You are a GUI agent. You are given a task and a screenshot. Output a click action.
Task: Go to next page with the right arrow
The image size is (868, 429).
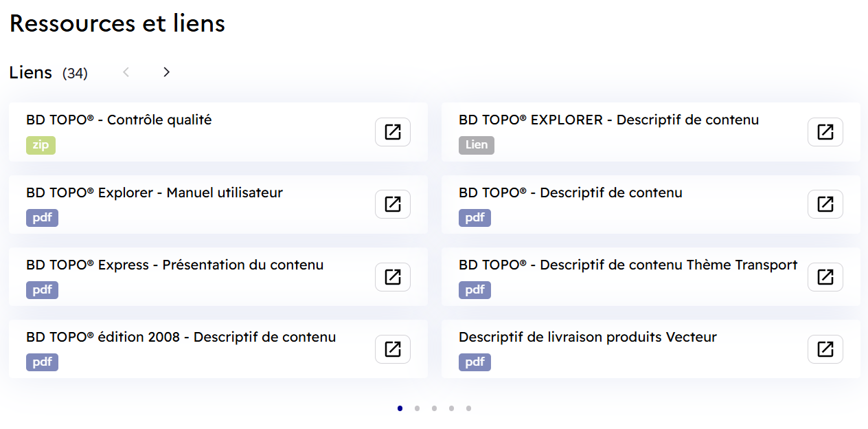point(166,71)
